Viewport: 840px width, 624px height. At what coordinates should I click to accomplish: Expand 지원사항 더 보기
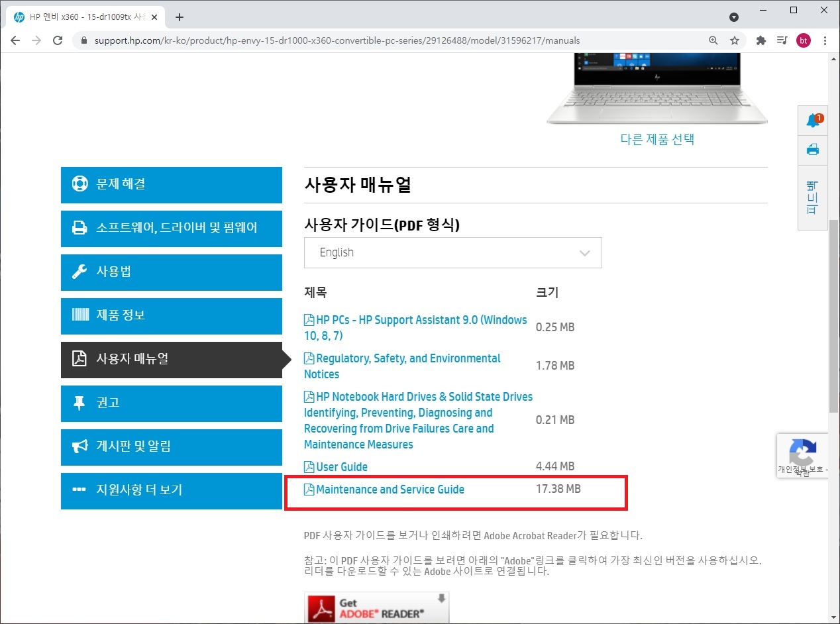pos(172,491)
